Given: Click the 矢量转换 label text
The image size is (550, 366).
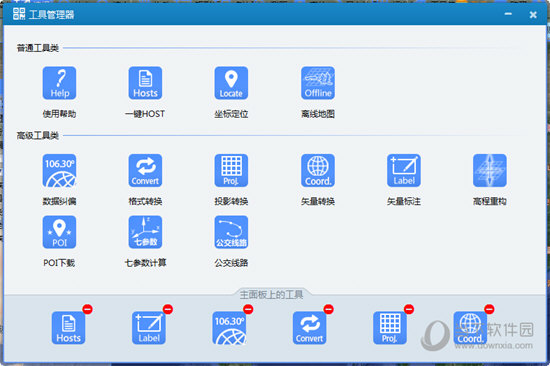Looking at the screenshot, I should [318, 201].
